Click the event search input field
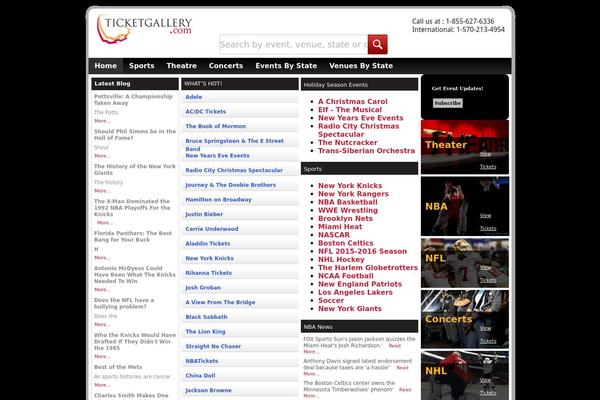This screenshot has height=400, width=600. click(x=293, y=44)
